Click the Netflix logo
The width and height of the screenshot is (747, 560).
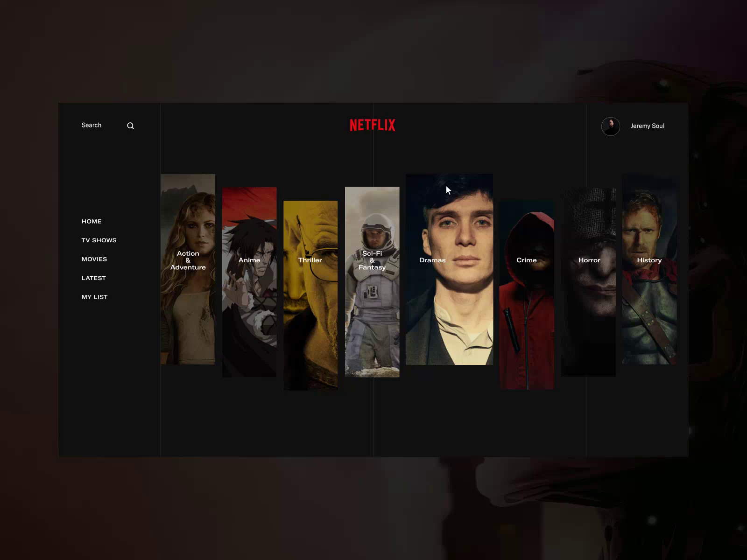(373, 125)
